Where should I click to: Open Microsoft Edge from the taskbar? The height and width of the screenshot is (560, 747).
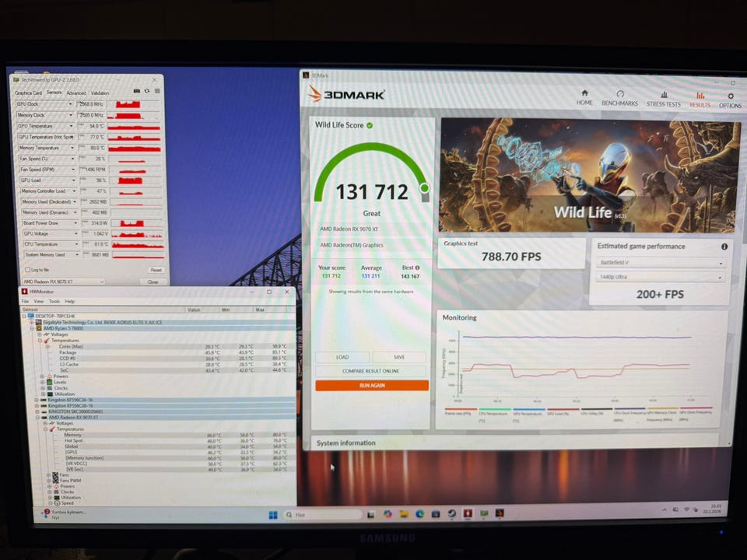(419, 514)
